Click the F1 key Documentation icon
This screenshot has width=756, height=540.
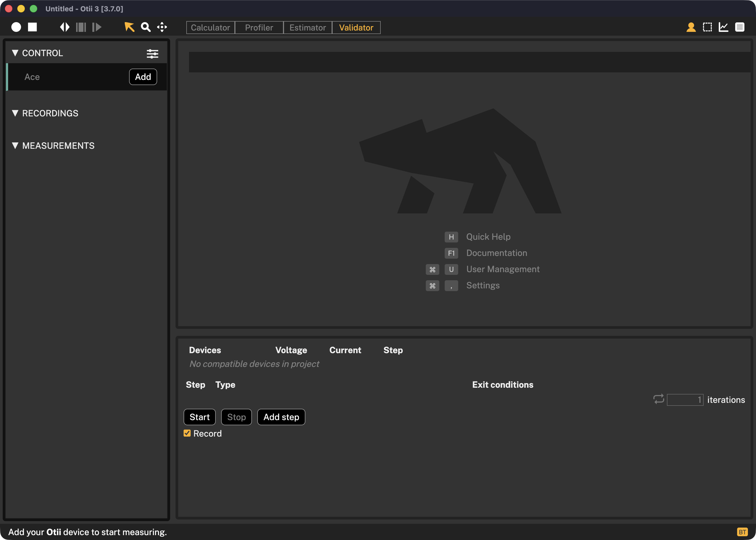click(x=451, y=253)
